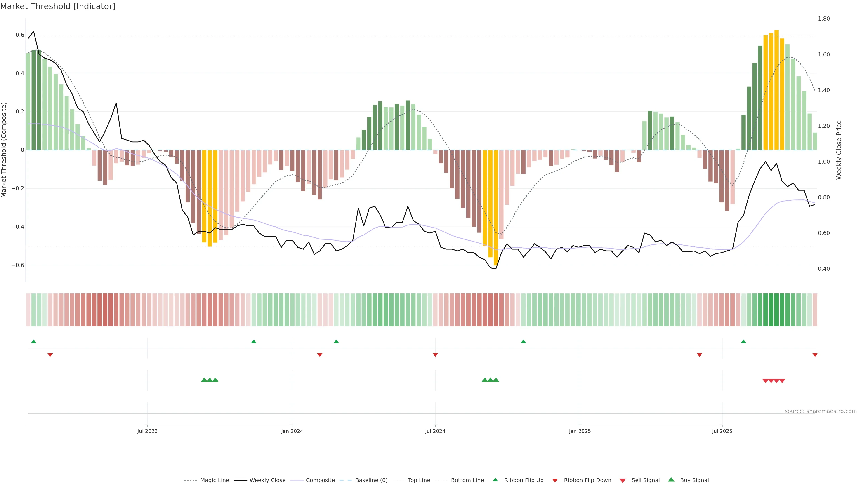Click the Sell Signal legend triangle icon
868x488 pixels.
coord(623,481)
